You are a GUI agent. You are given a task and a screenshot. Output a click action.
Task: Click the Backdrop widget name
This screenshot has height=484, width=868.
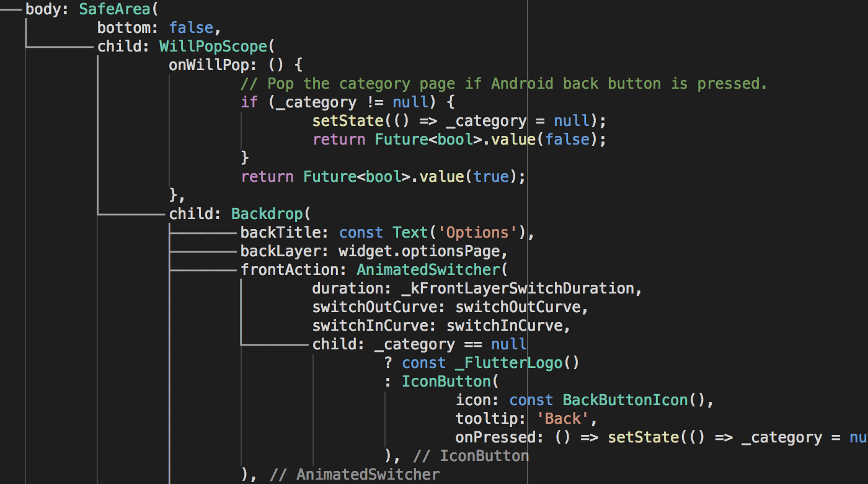pos(267,214)
